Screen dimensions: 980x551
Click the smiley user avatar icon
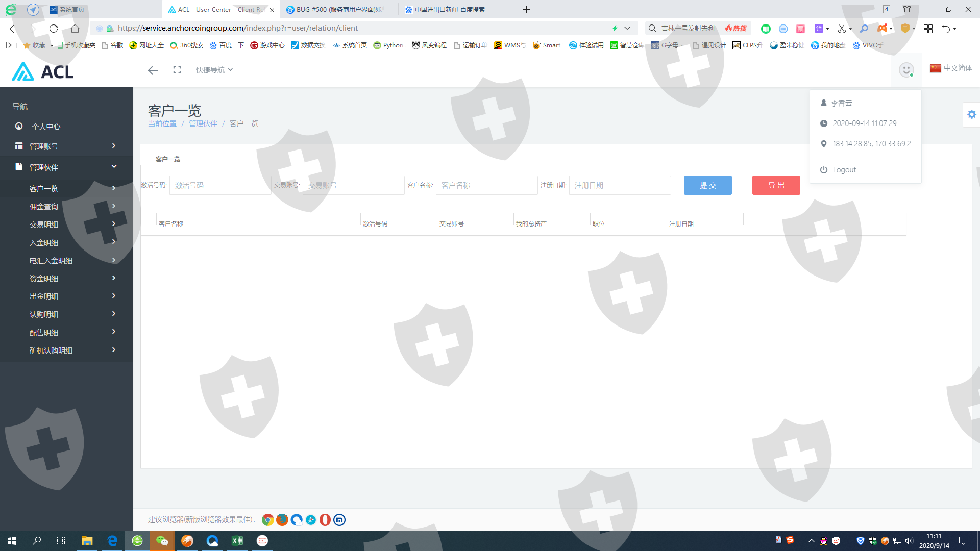point(906,70)
